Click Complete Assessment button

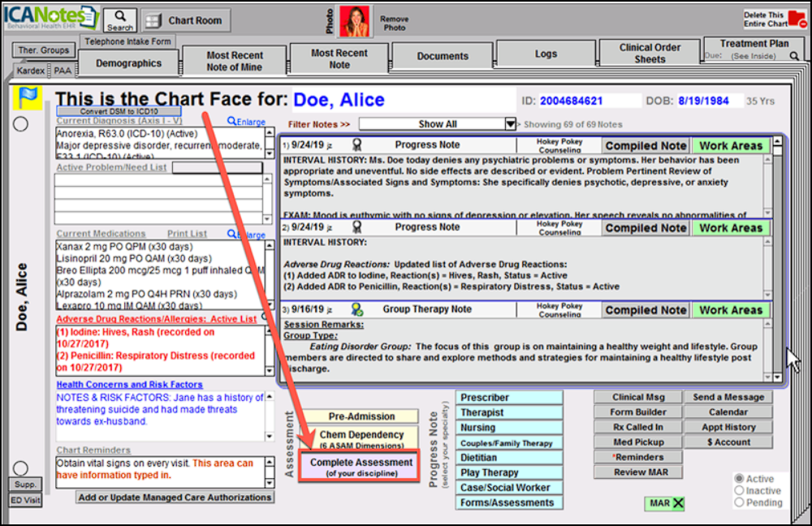point(361,467)
